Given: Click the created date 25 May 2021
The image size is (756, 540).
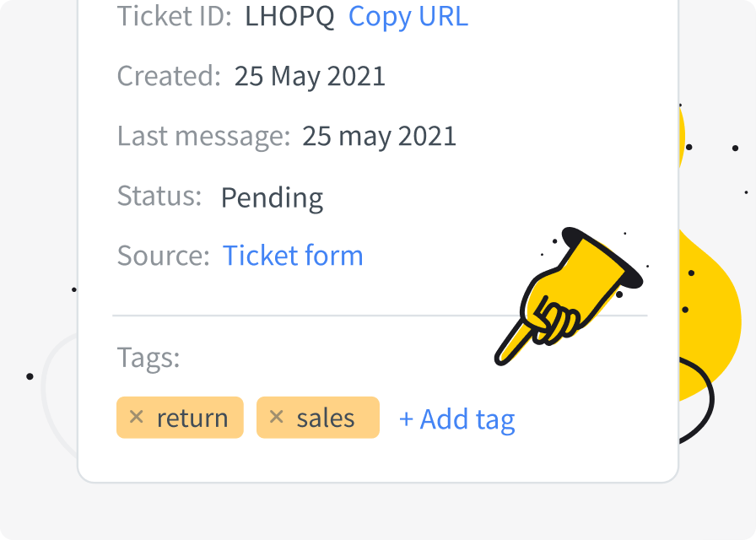Looking at the screenshot, I should (x=310, y=76).
